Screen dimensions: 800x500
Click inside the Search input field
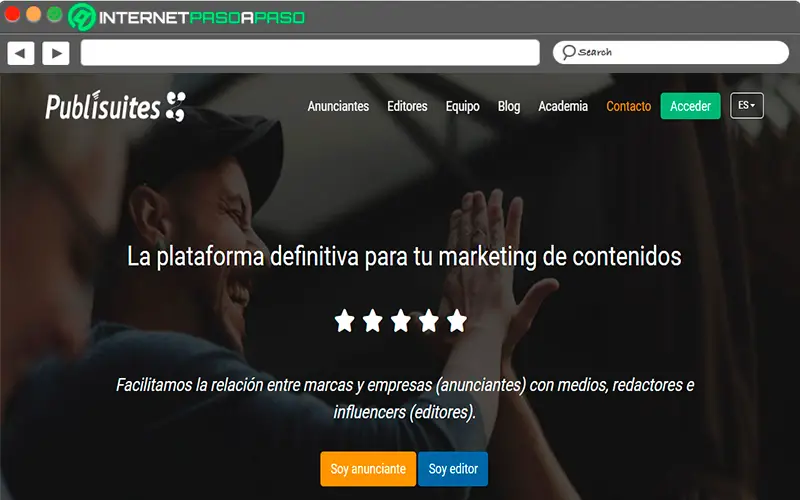[x=670, y=52]
